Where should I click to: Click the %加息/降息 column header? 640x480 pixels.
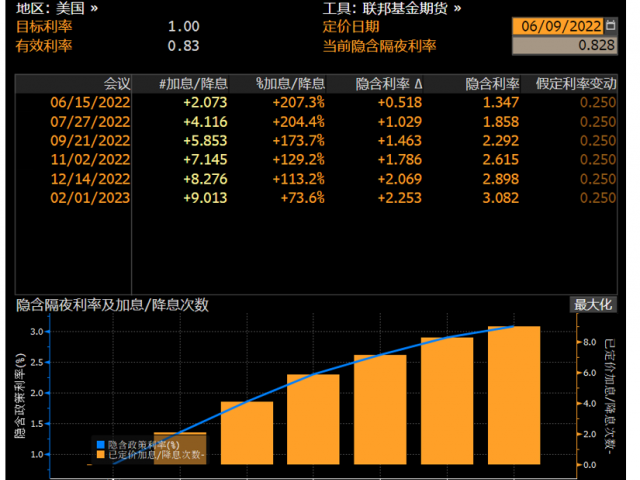[x=290, y=84]
